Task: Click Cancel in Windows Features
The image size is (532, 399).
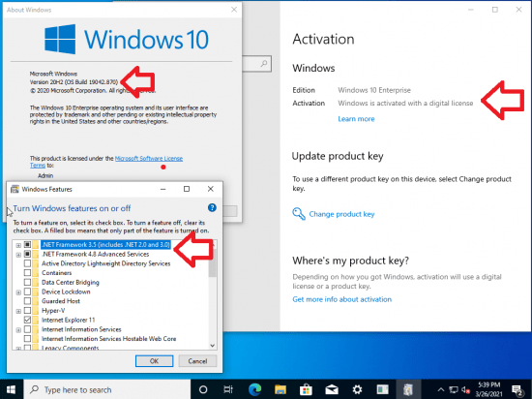Action: point(197,361)
